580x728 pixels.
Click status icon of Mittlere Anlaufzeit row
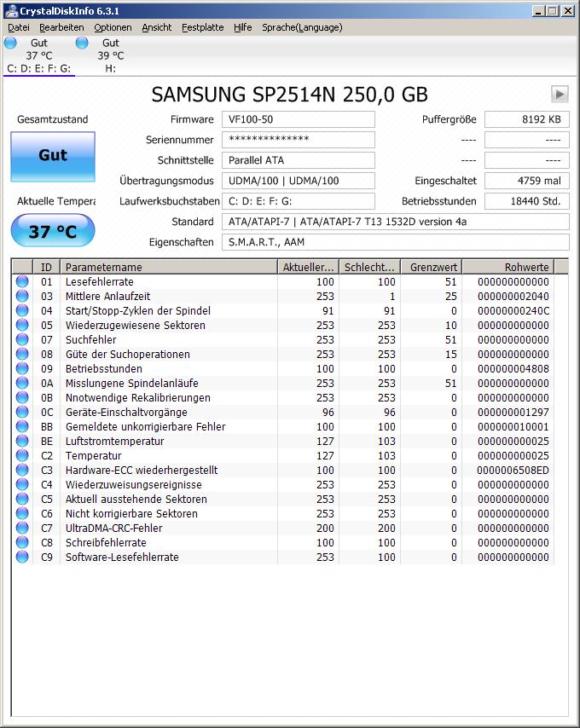tap(22, 296)
